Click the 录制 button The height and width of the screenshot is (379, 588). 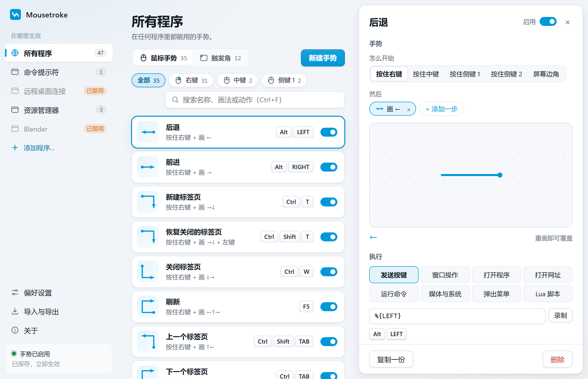pos(560,315)
